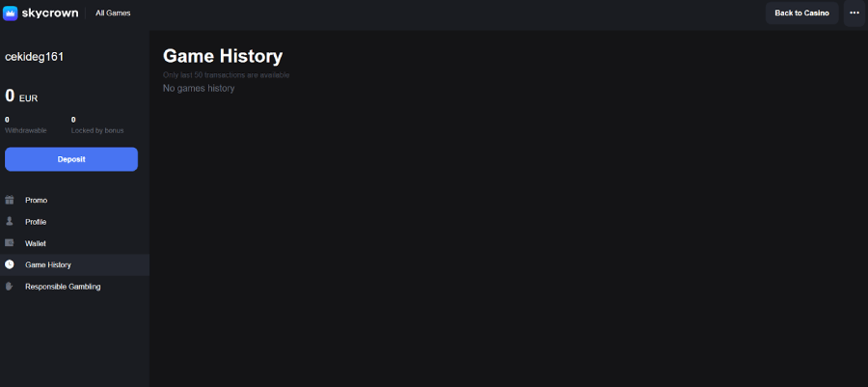The height and width of the screenshot is (387, 868).
Task: Click the Wallet icon in sidebar
Action: click(10, 243)
